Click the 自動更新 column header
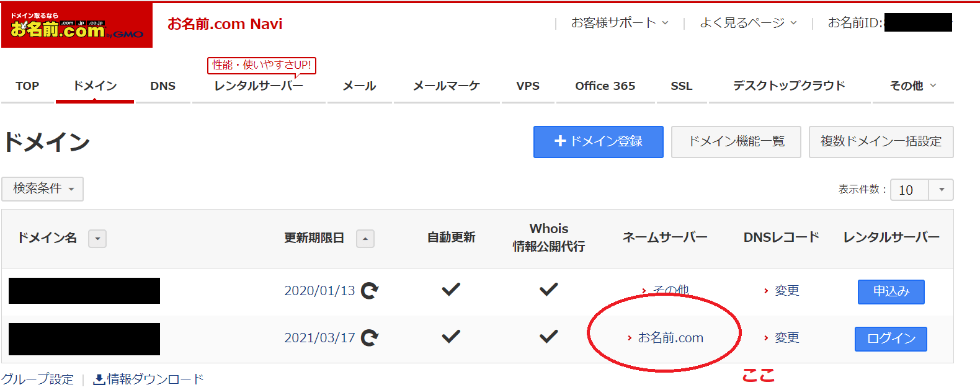The image size is (980, 390). (452, 237)
